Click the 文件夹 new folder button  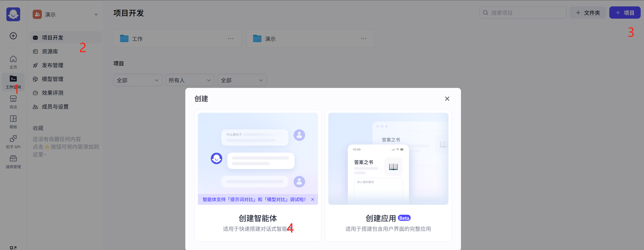pos(588,13)
